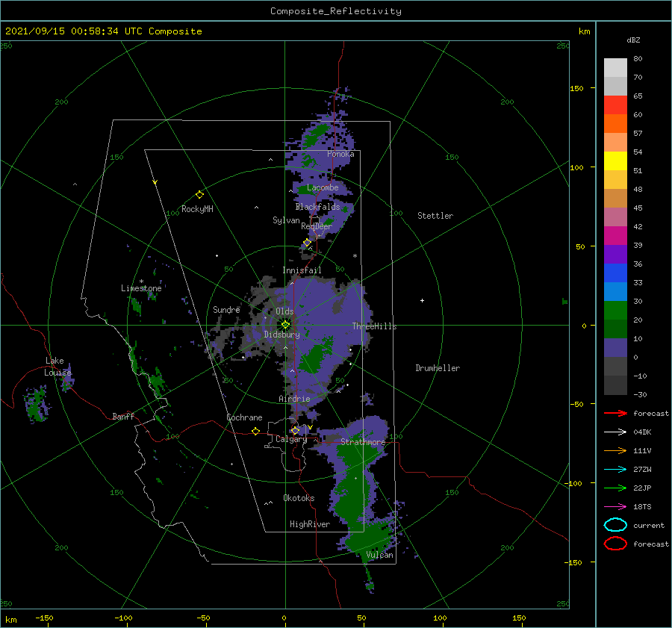This screenshot has height=628, width=672.
Task: Click the magenta 39-42 dBZ color swatch
Action: click(615, 236)
